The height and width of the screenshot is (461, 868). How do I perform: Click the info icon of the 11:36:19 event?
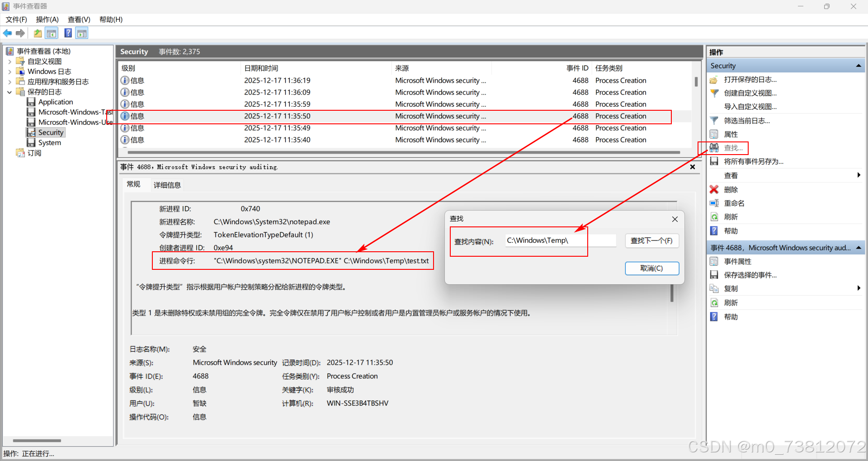point(125,80)
